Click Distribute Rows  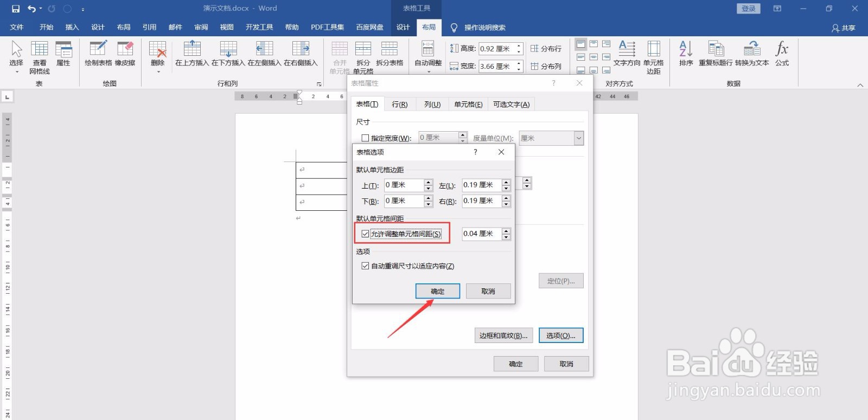pos(546,49)
